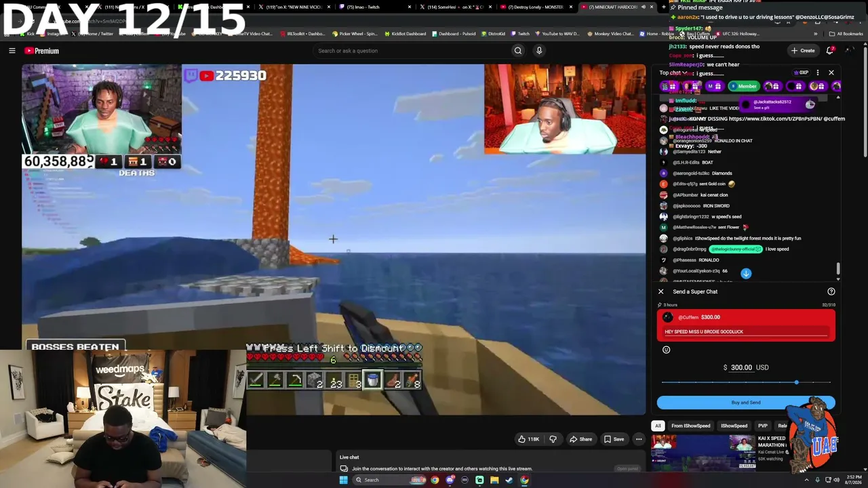
Task: Click Buy and Send button
Action: [746, 403]
